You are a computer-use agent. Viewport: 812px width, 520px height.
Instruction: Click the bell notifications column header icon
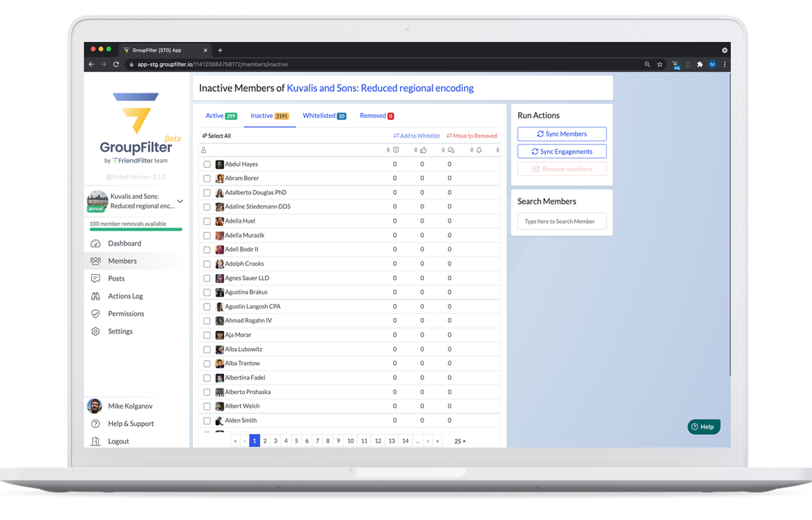pos(479,149)
